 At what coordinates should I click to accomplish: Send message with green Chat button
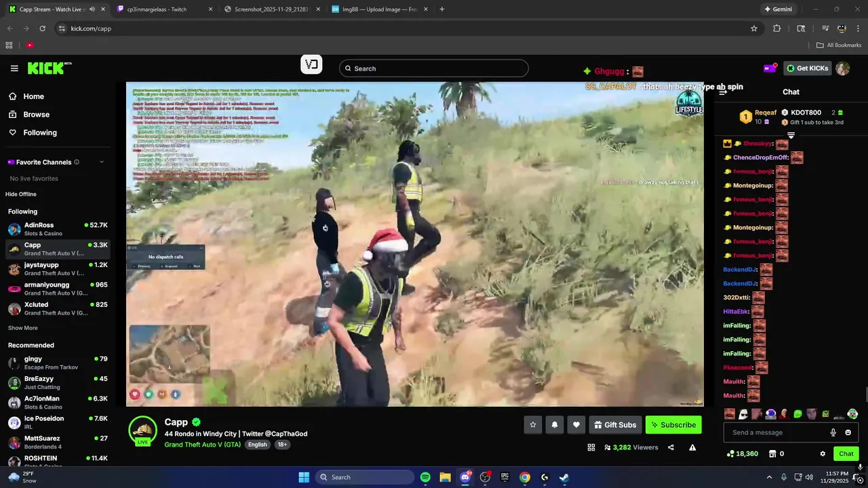846,453
